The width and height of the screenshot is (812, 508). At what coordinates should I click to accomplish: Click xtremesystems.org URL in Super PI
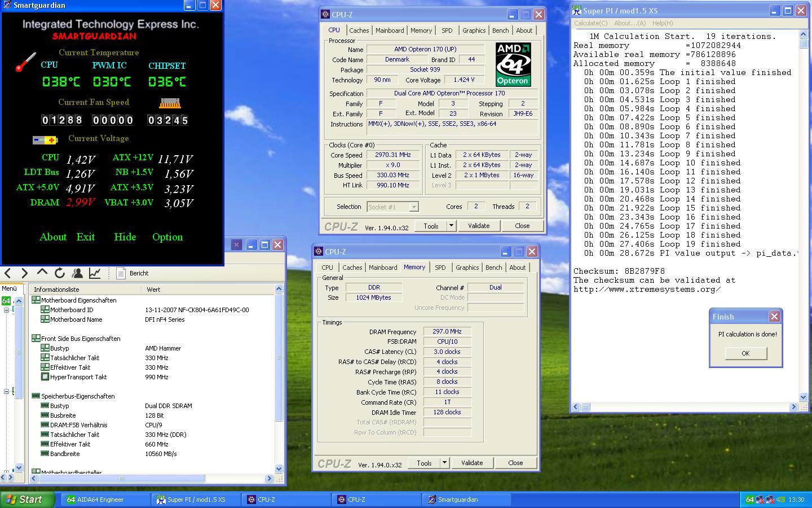point(647,290)
